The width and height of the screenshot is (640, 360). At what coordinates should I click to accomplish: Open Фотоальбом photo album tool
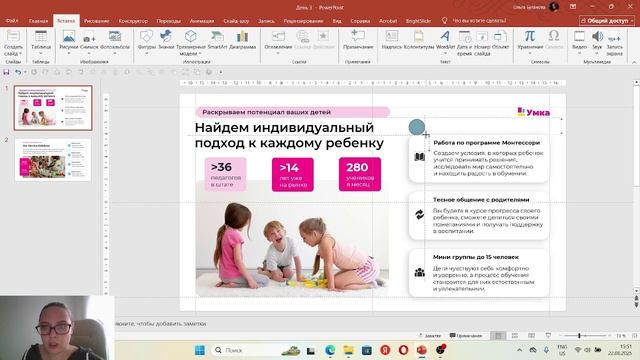click(x=115, y=41)
